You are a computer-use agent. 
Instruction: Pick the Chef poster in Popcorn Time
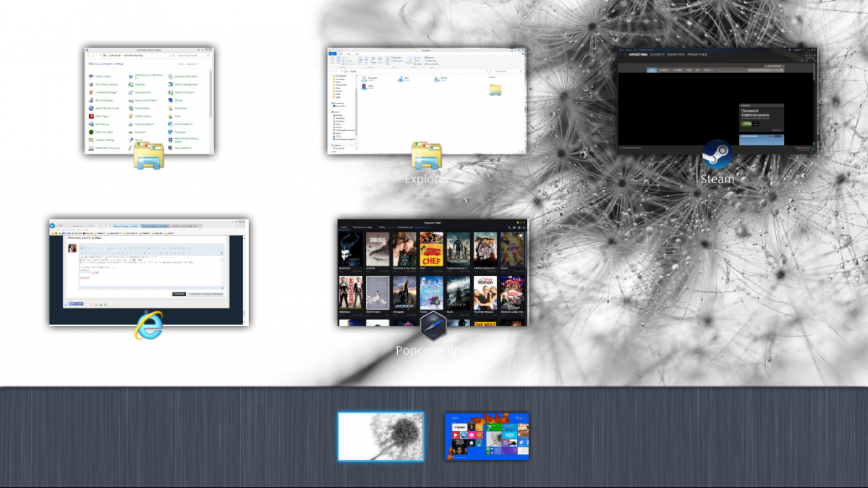(x=430, y=249)
